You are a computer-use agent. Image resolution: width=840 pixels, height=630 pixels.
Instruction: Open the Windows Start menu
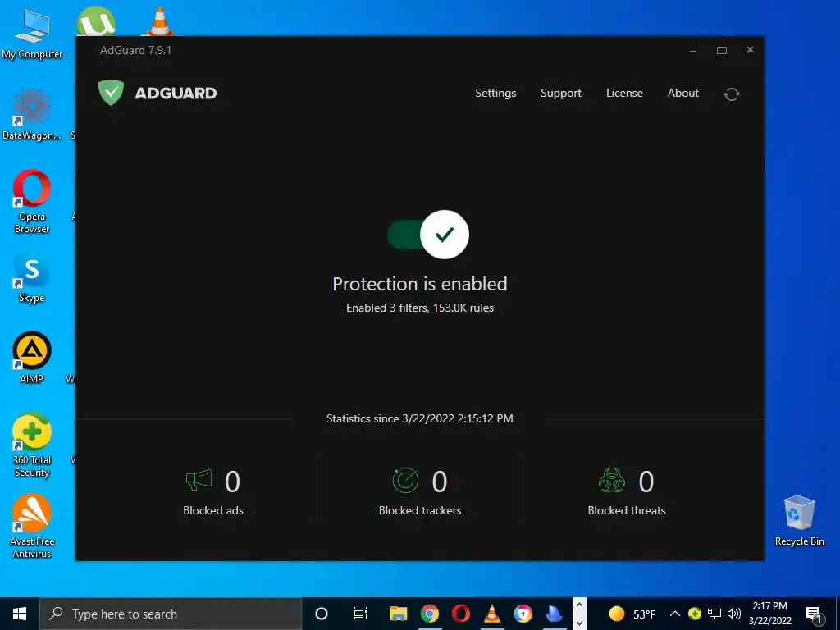(x=20, y=614)
